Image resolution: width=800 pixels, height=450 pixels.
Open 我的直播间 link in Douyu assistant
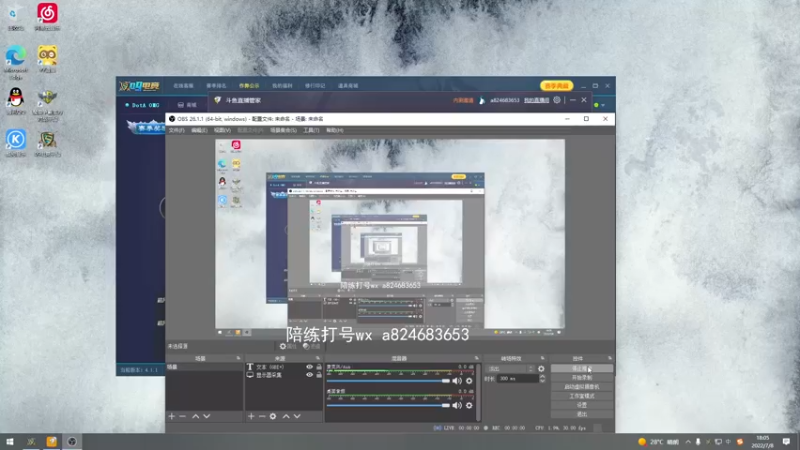(x=536, y=100)
